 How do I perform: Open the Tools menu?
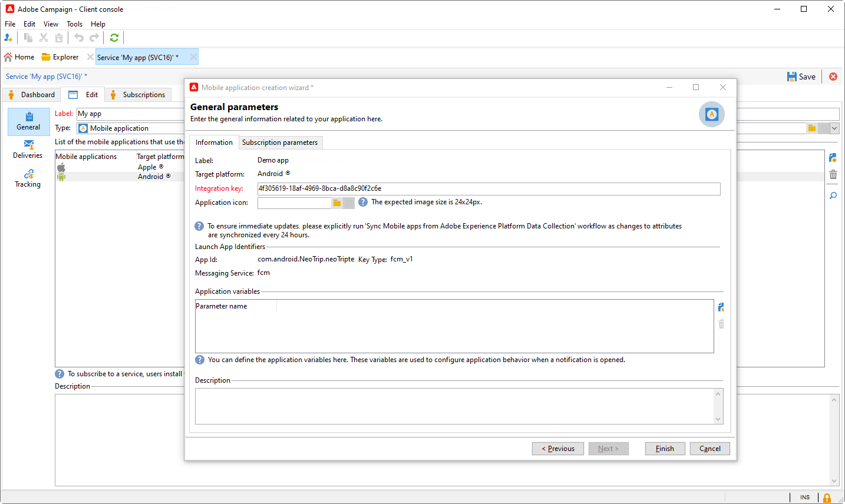74,24
